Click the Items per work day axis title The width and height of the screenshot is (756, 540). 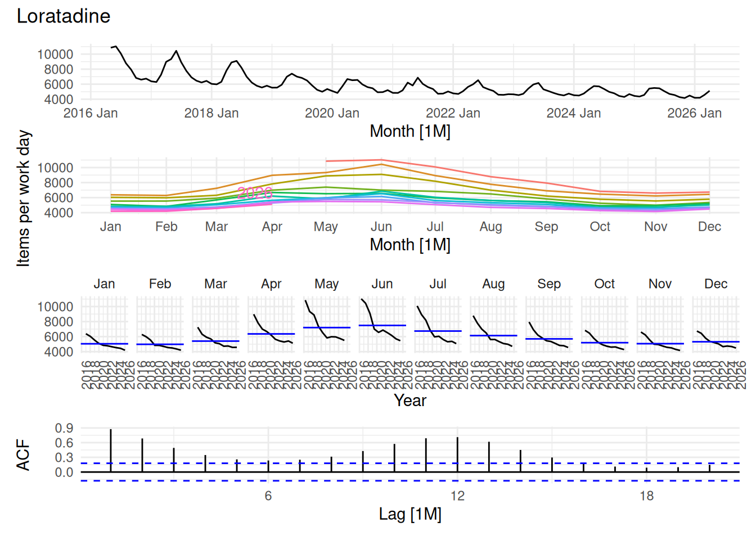[23, 198]
